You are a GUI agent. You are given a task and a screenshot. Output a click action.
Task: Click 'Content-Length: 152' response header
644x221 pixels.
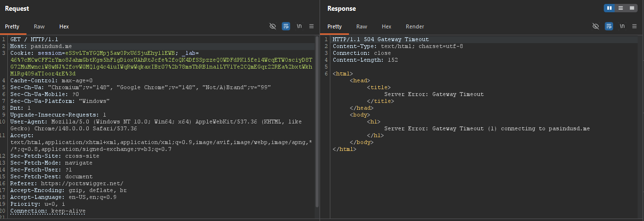[x=365, y=60]
